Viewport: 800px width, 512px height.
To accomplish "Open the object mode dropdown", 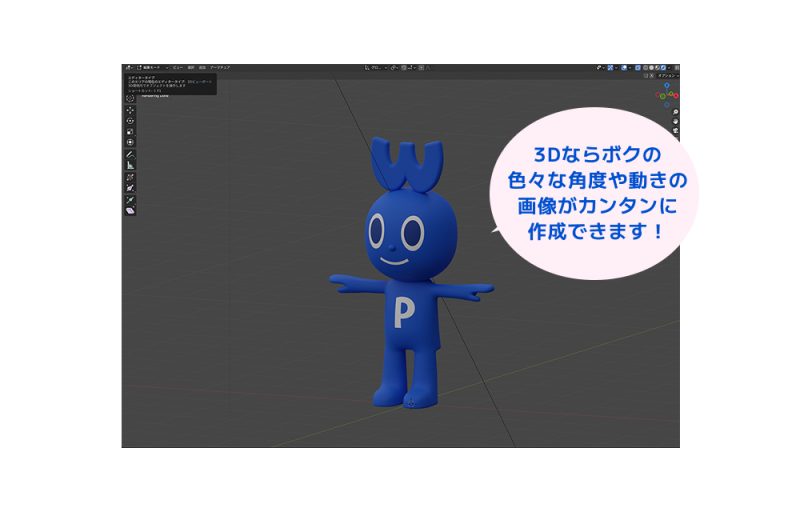I will point(153,68).
